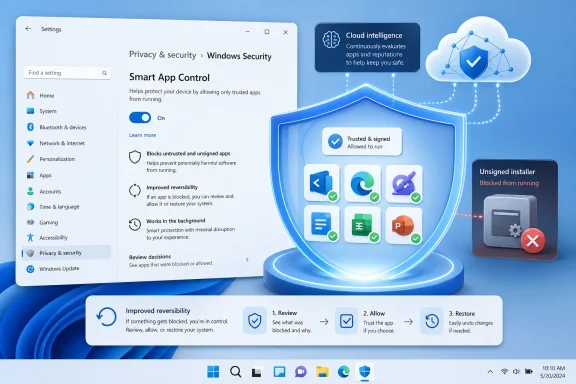Open the clock showing 10:10 AM

pos(552,372)
